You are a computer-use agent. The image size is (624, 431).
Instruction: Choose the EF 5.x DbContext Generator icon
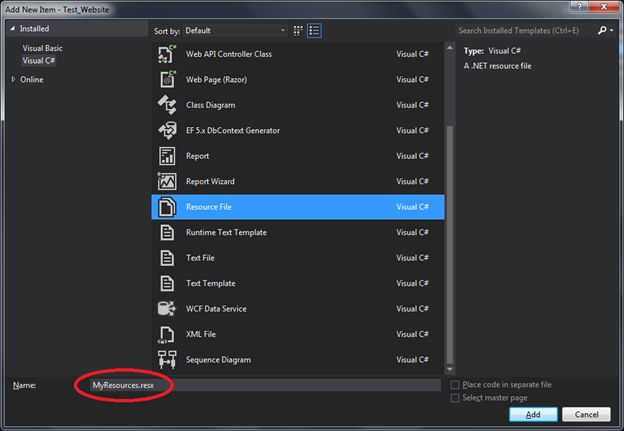(x=167, y=130)
